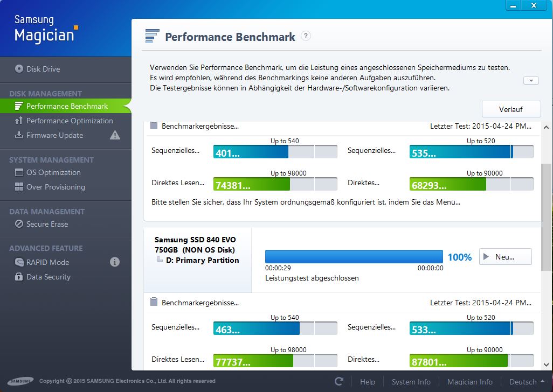The height and width of the screenshot is (392, 553).
Task: Click the 74381 random read bar
Action: coord(275,184)
